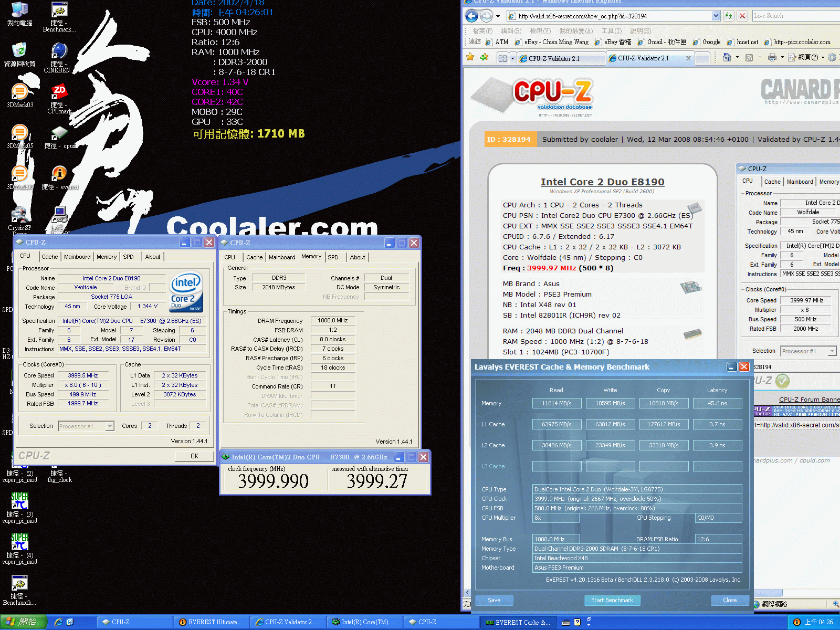Select the super_pi_mod (3) shortcut icon
This screenshot has width=840, height=630.
coord(19,508)
